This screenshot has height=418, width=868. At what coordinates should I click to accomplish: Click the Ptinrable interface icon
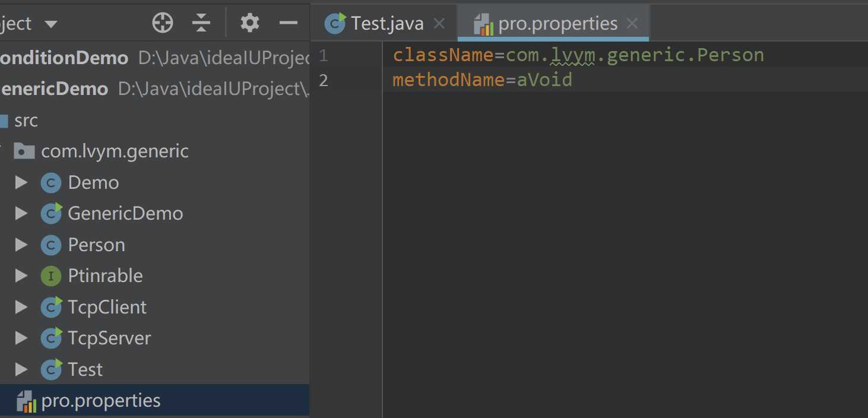pyautogui.click(x=51, y=275)
